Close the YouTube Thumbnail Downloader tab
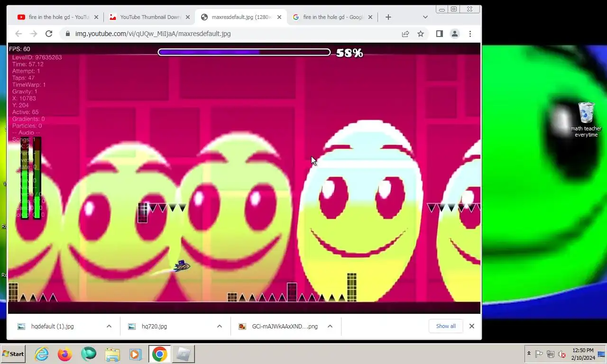This screenshot has height=364, width=607. (188, 17)
